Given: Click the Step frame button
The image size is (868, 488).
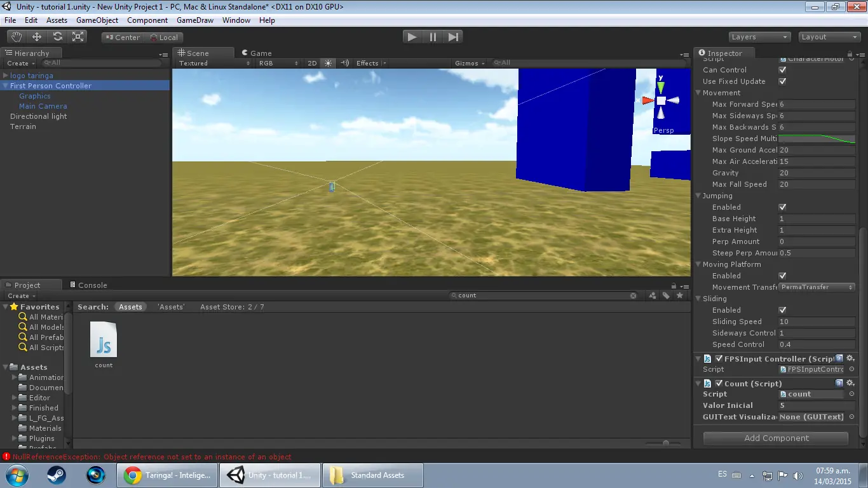Looking at the screenshot, I should click(x=453, y=37).
